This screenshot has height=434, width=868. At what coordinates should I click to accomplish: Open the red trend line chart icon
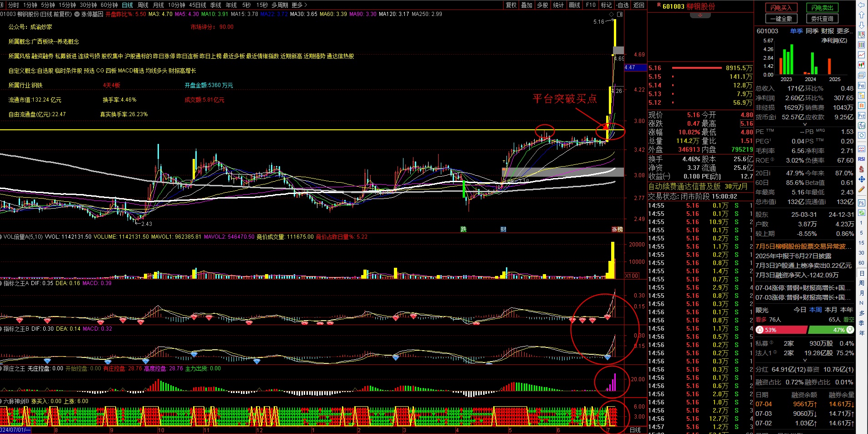[x=861, y=55]
